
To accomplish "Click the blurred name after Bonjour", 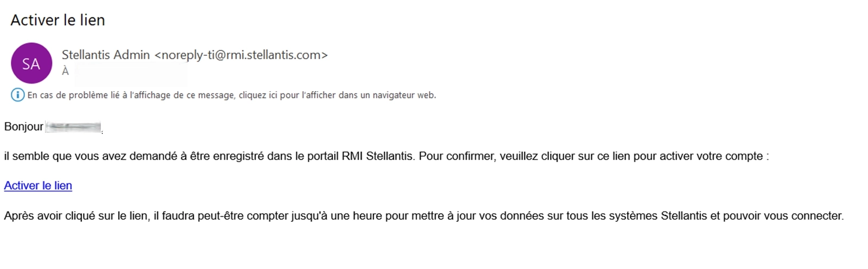I will [x=74, y=127].
